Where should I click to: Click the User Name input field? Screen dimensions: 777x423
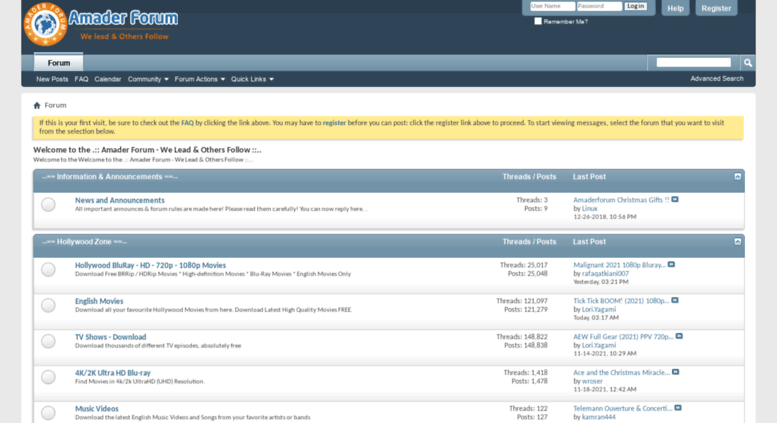tap(552, 6)
